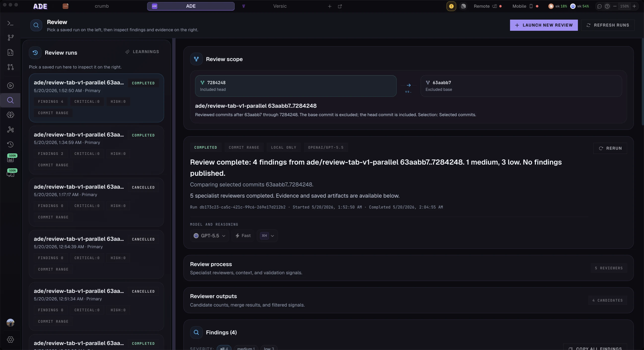Open the code file view in sidebar
Screen dimensions: 644x350
coord(10,52)
